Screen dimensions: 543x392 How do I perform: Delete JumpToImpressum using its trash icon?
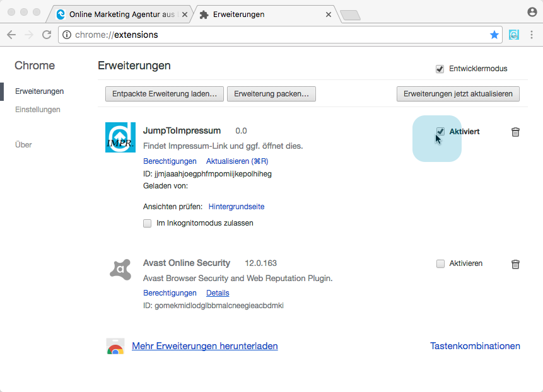(x=515, y=132)
